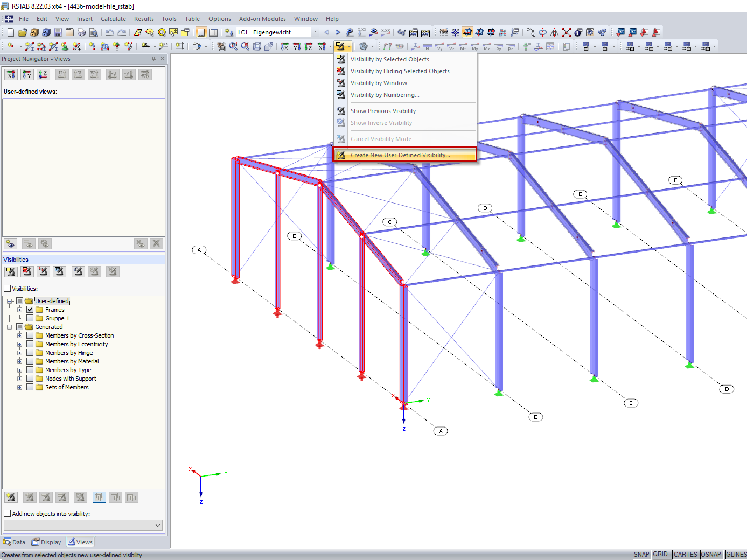Expand Members by Cross-Section node

(19, 335)
